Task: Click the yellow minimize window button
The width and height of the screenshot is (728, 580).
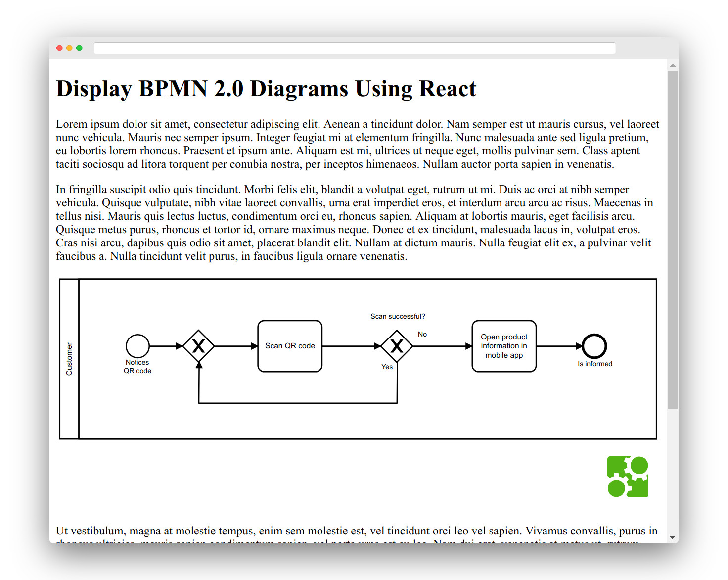Action: pyautogui.click(x=69, y=48)
